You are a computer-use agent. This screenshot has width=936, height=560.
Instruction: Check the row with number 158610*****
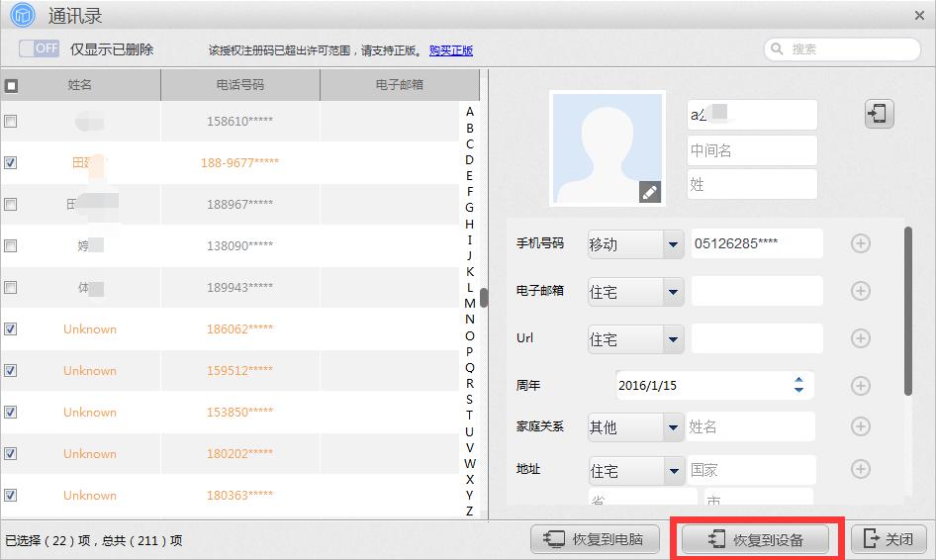(10, 121)
